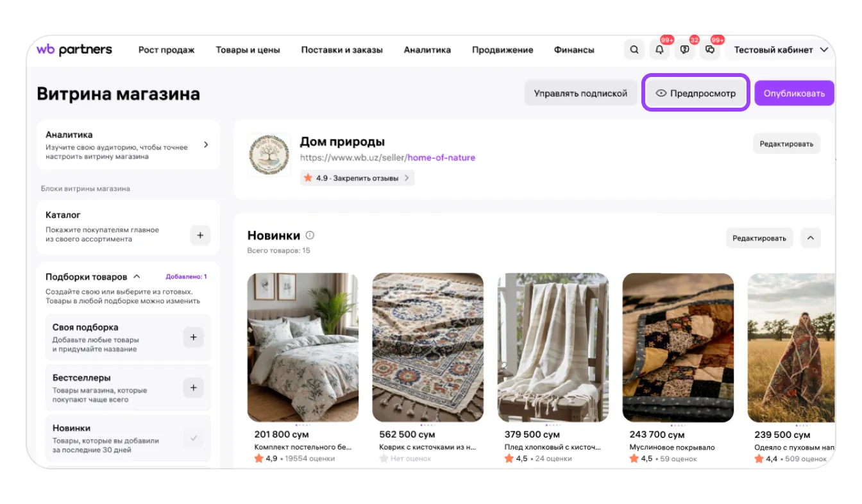The image size is (862, 504).
Task: Expand the Аналитика sidebar card arrow
Action: (x=206, y=145)
